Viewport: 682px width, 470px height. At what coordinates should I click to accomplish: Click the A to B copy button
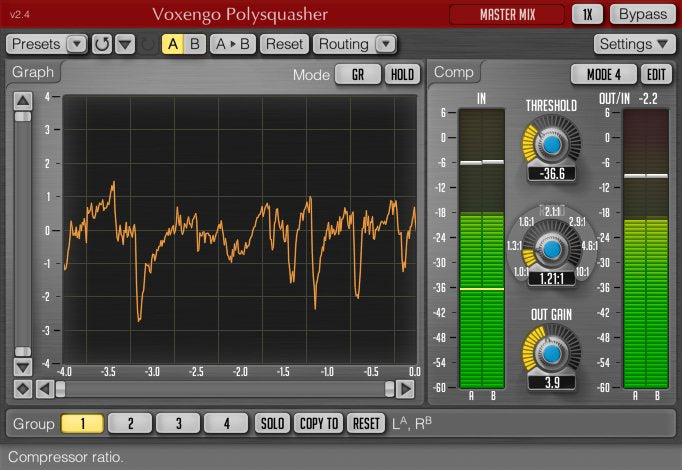coord(233,44)
